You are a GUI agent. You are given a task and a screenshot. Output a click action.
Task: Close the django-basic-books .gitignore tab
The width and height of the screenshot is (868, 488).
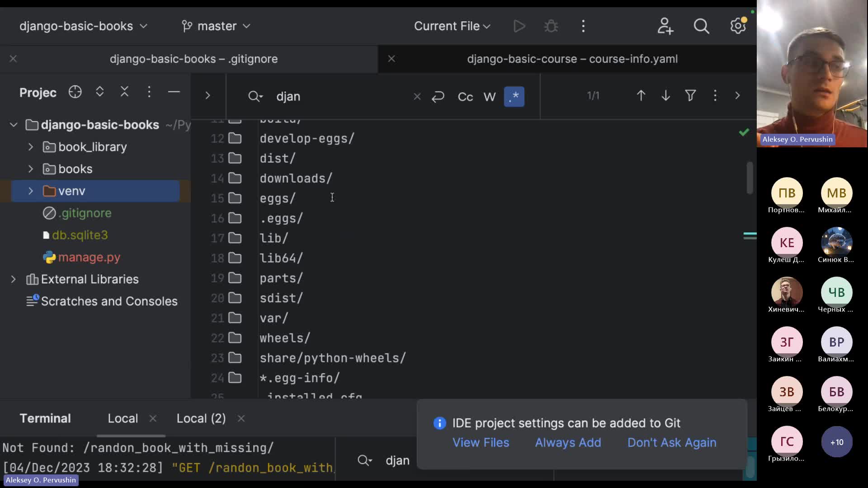click(13, 59)
